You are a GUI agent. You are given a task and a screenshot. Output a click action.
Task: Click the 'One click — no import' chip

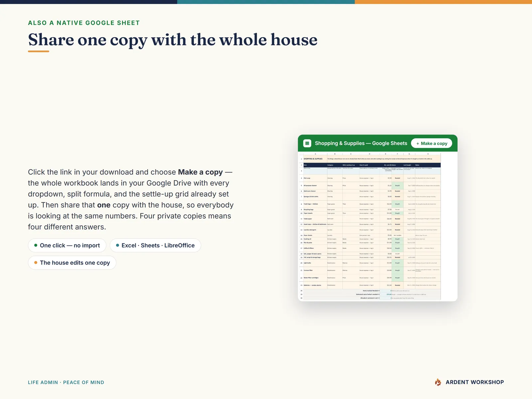pyautogui.click(x=67, y=245)
